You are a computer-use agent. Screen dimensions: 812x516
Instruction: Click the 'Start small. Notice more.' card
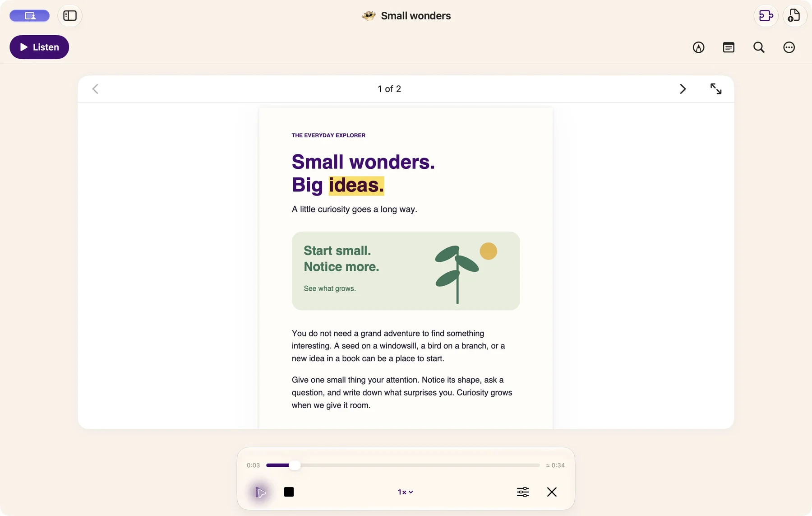(406, 271)
